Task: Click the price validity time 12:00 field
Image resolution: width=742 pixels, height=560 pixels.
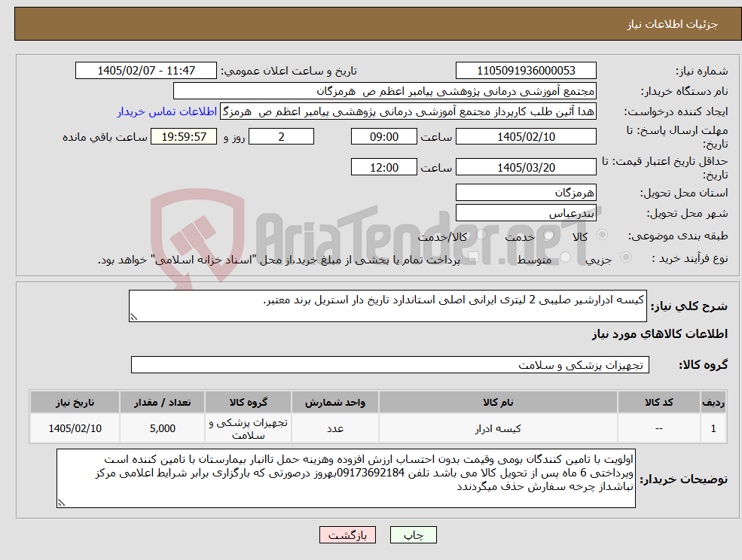Action: pos(383,167)
